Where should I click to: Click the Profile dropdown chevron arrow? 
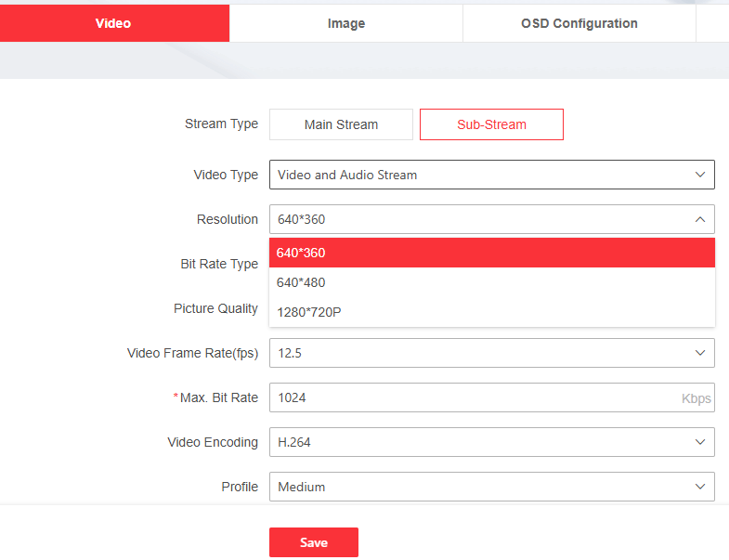[x=699, y=487]
